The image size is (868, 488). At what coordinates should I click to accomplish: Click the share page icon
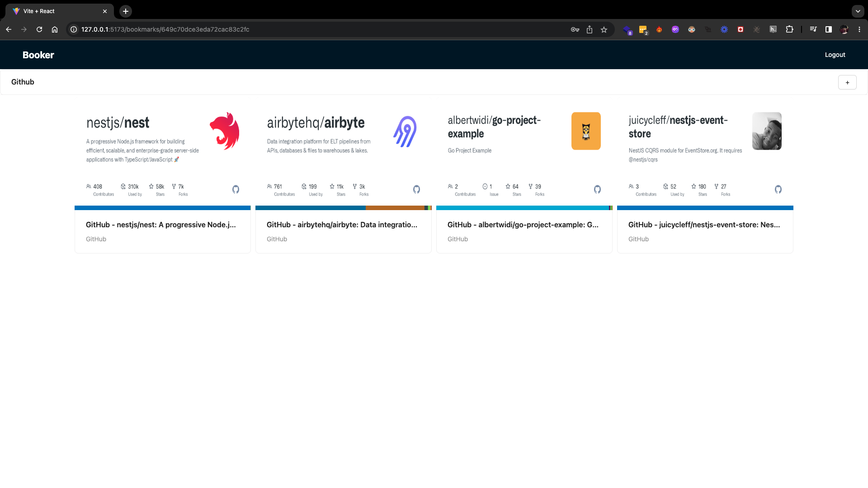coord(590,29)
